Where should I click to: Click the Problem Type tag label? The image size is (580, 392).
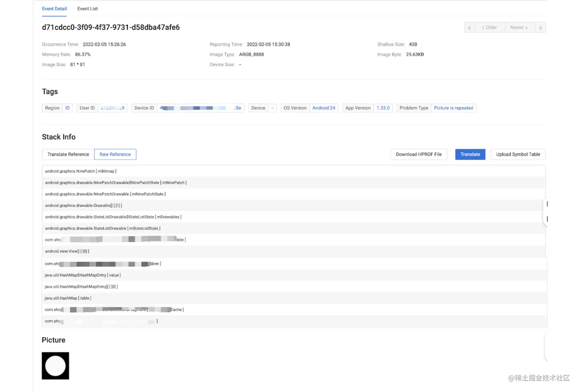(x=414, y=108)
